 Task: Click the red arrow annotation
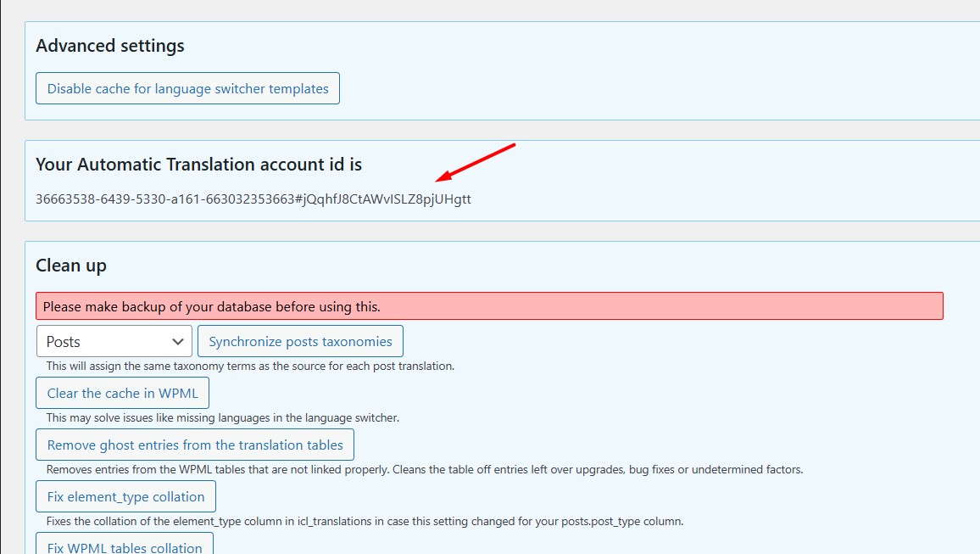tap(475, 163)
